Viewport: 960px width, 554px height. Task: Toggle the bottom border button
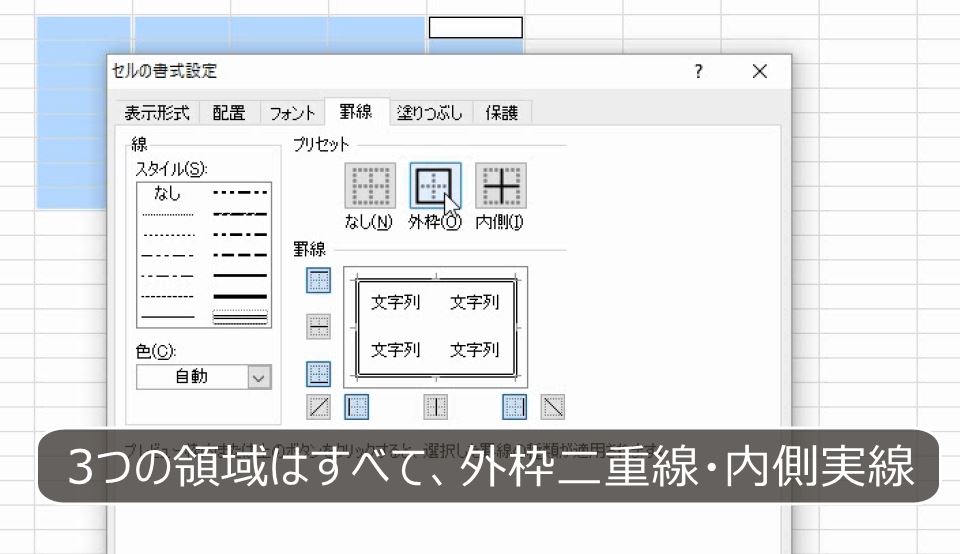tap(318, 373)
